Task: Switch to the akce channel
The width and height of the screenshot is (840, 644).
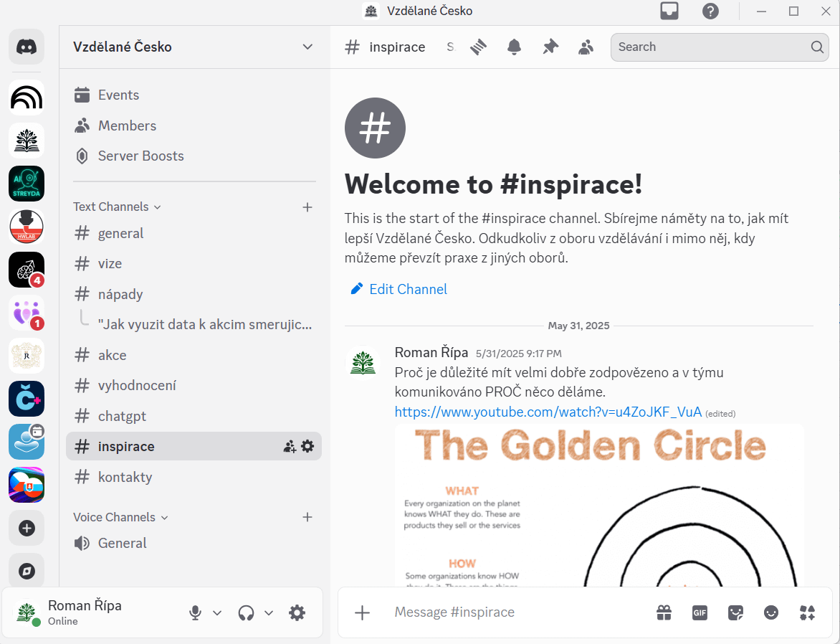Action: click(194, 355)
